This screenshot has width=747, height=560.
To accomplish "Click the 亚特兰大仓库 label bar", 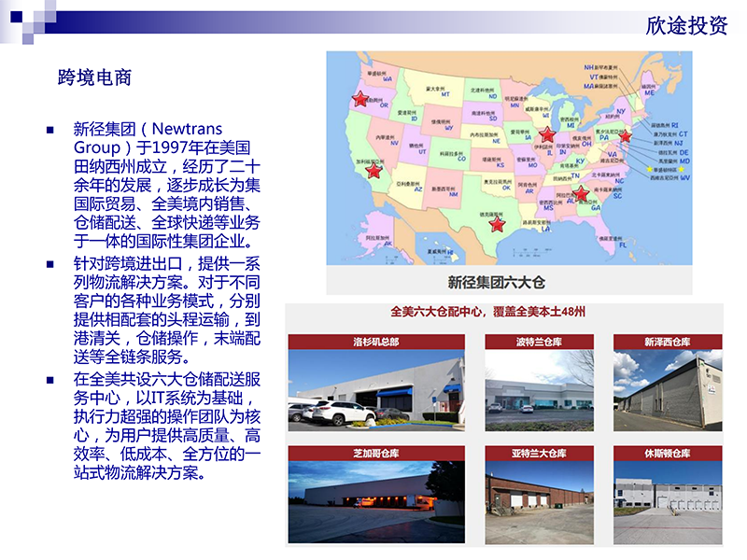I will pyautogui.click(x=540, y=454).
